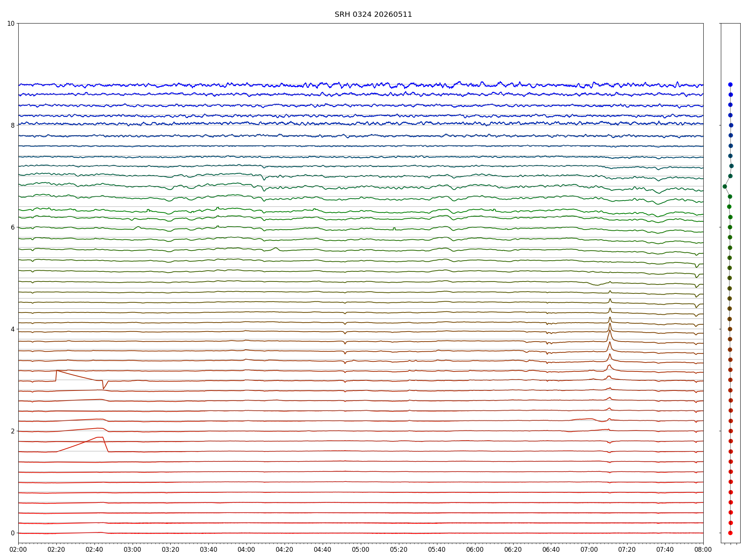Image resolution: width=747 pixels, height=560 pixels.
Task: Click the y-axis tick label "2"
Action: tap(13, 431)
